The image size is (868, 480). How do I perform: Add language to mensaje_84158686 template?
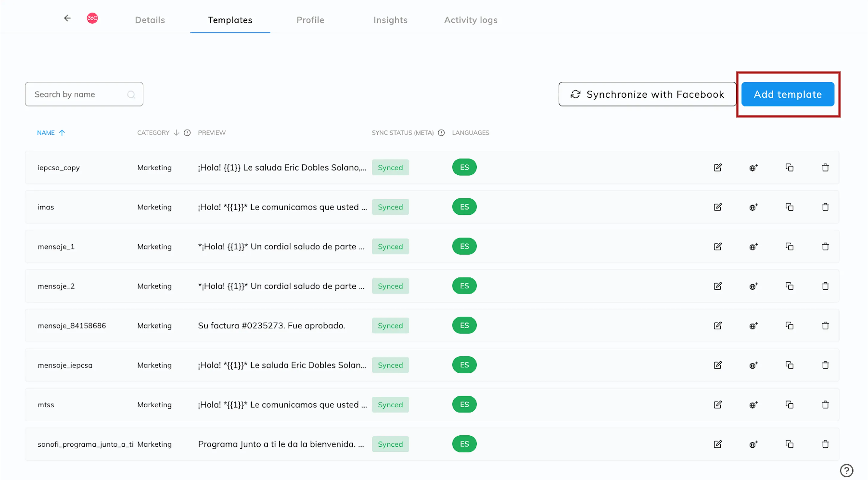(753, 326)
